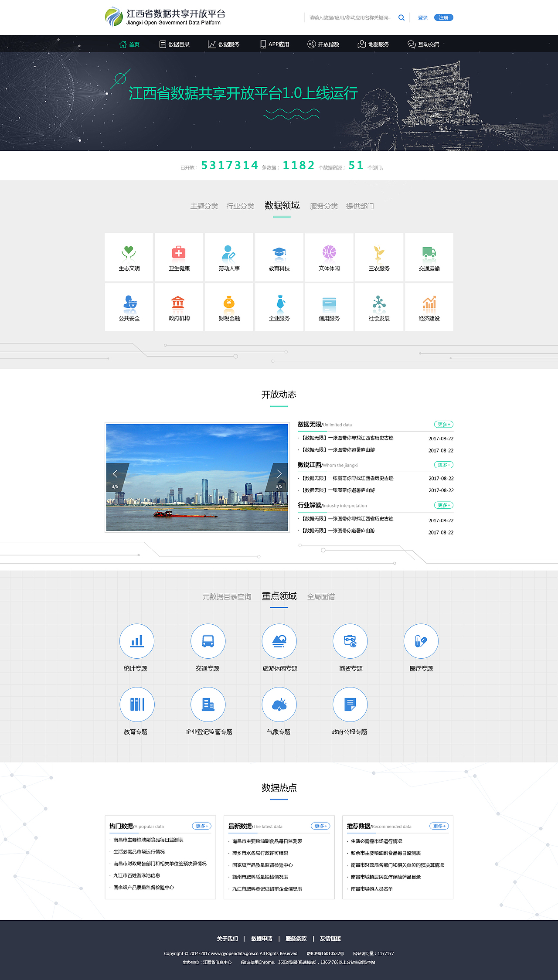The image size is (558, 980).
Task: Switch to the 全局图谱 tab
Action: pyautogui.click(x=321, y=596)
